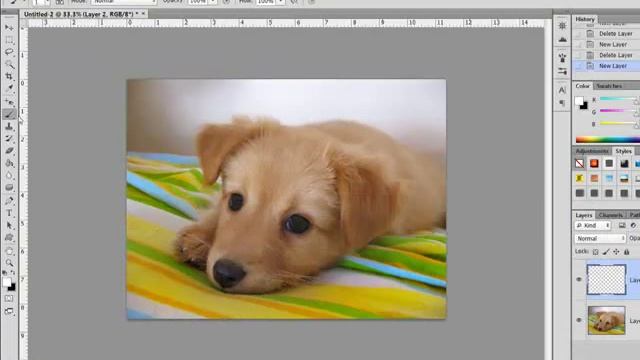
Task: Pick a color from the spectrum ramp
Action: coord(608,140)
